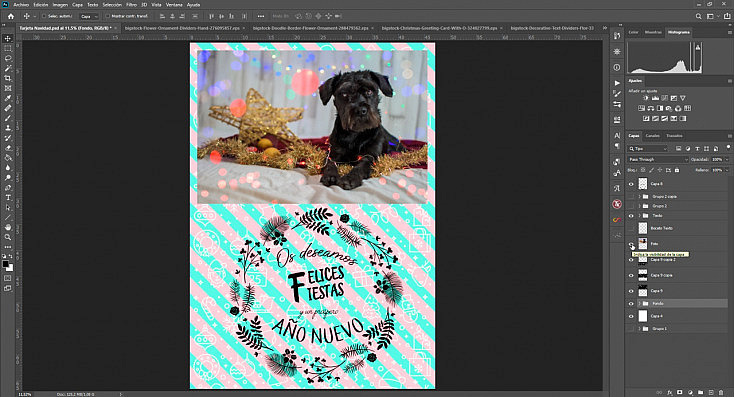The image size is (734, 397).
Task: Click the foreground color swatch
Action: pyautogui.click(x=6, y=265)
